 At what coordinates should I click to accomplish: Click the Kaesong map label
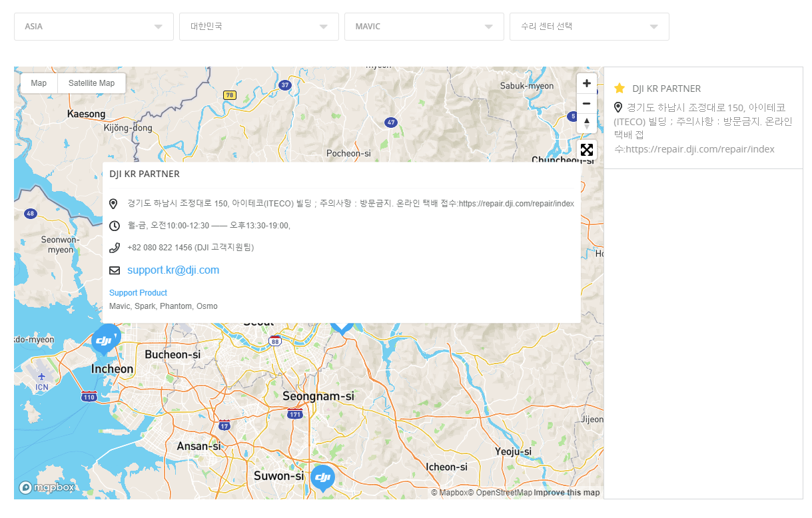pos(87,115)
